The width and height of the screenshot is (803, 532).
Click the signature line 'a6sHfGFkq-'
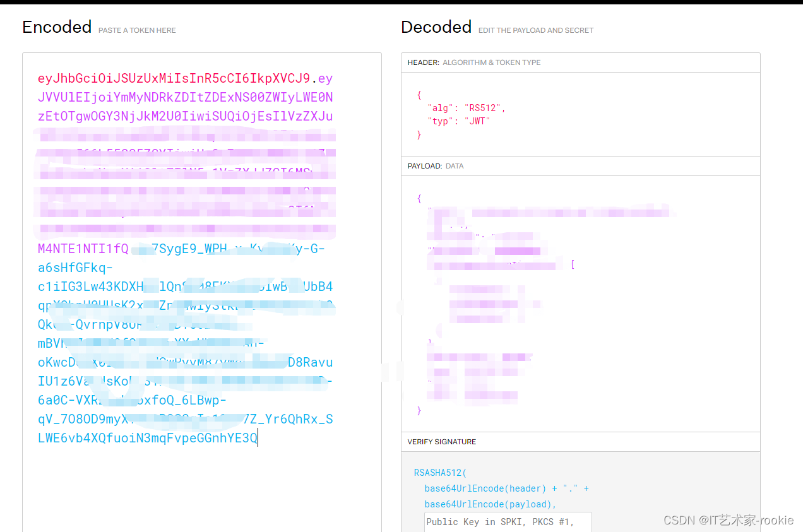click(76, 268)
